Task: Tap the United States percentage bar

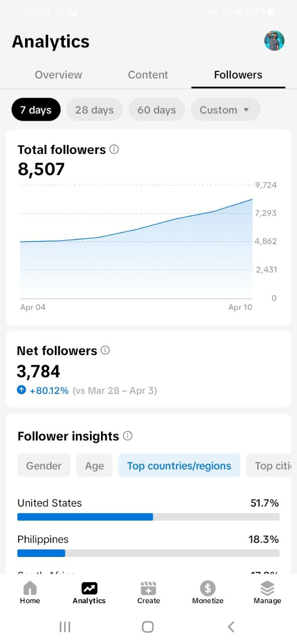Action: point(148,517)
